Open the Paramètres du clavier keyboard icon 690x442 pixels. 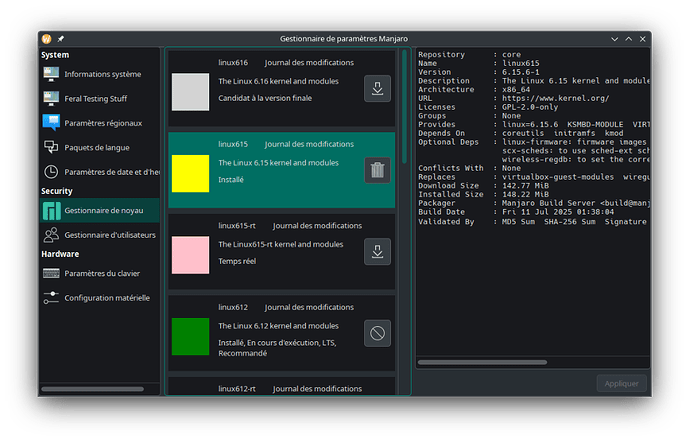(x=51, y=273)
